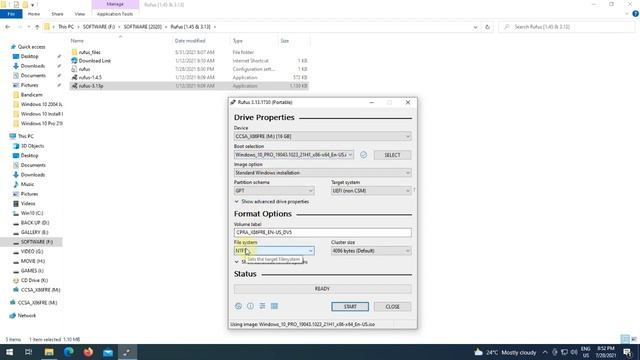Click Rufus taskbar icon

[x=127, y=352]
